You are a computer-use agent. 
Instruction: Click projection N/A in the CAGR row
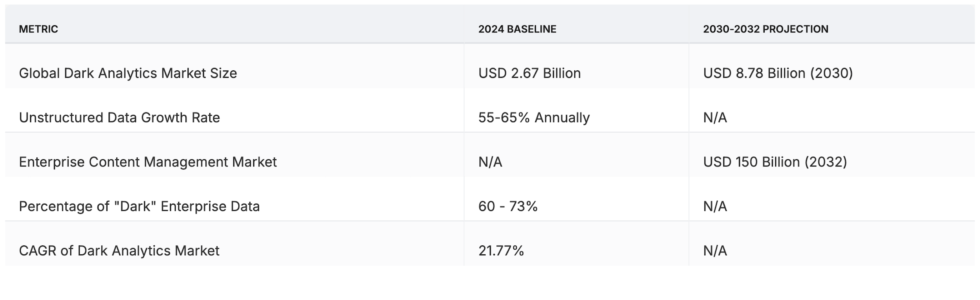pos(715,251)
